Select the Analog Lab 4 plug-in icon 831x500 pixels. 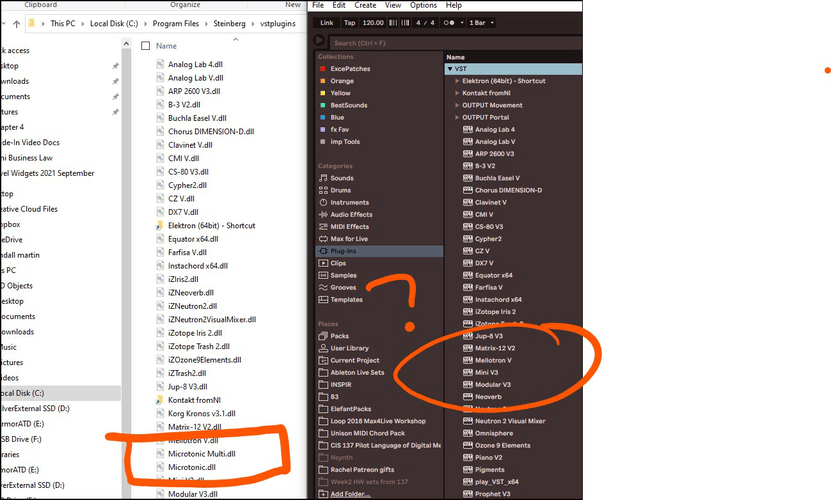pos(467,129)
